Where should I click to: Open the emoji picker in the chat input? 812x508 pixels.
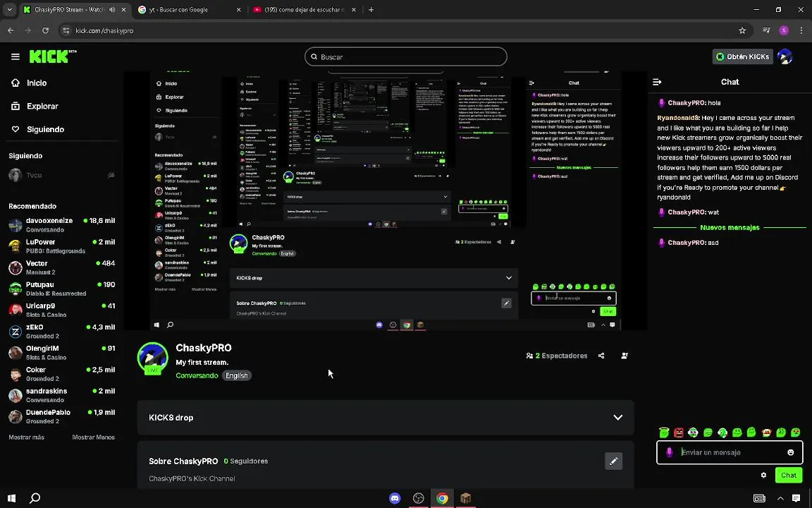click(791, 452)
